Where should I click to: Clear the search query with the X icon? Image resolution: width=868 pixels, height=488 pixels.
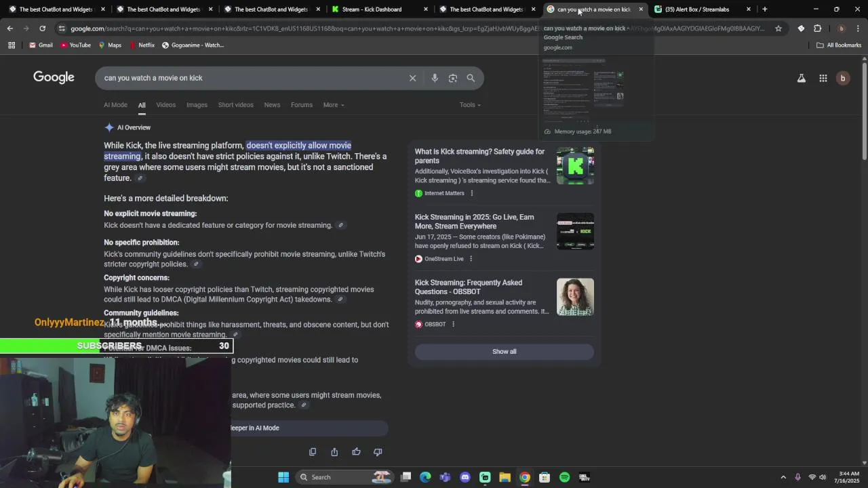(x=412, y=78)
